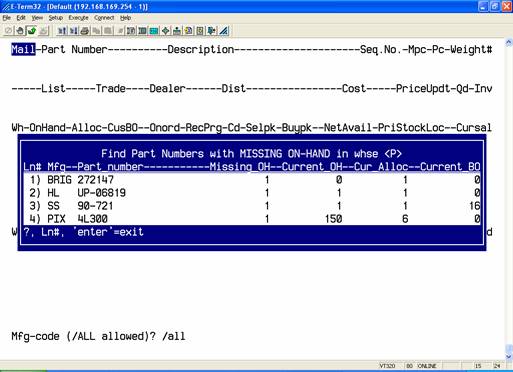Viewport: 513px width, 372px height.
Task: Open the File menu
Action: point(6,18)
